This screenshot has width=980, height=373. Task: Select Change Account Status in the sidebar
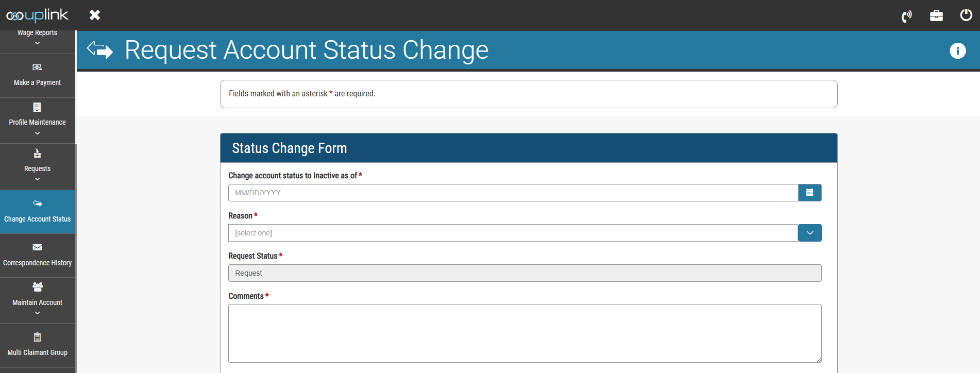(37, 218)
